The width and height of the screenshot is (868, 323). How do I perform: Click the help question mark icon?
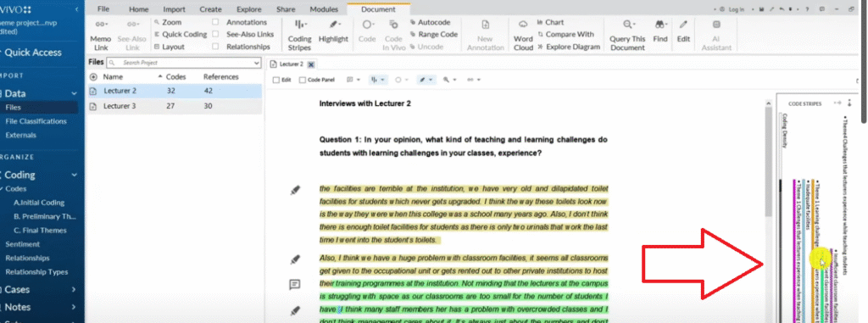pyautogui.click(x=807, y=9)
